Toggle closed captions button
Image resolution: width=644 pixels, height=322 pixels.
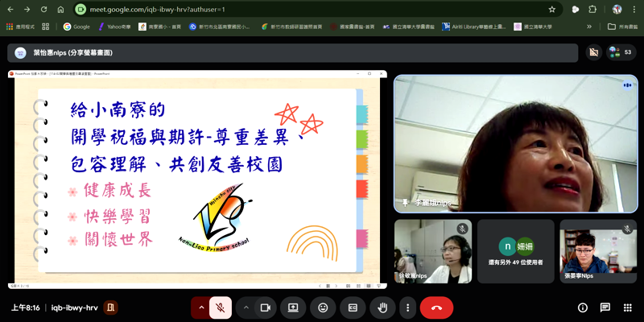[x=353, y=308]
